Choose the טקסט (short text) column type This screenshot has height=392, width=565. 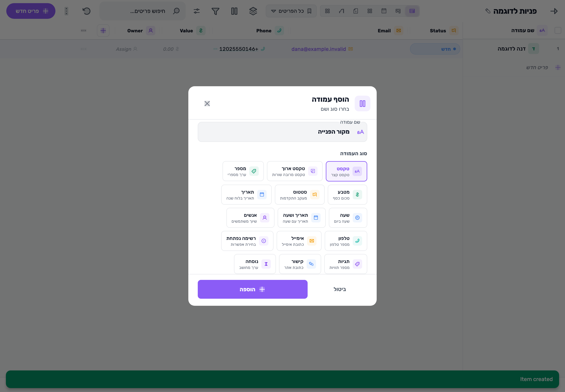[x=346, y=171]
